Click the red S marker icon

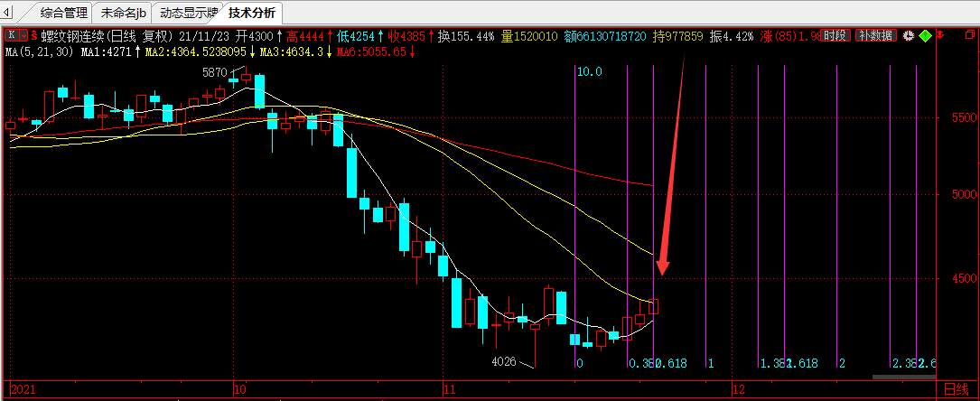tap(33, 36)
